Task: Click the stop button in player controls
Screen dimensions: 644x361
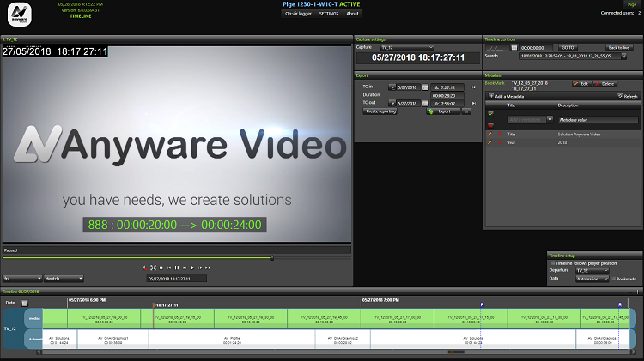Action: [160, 268]
